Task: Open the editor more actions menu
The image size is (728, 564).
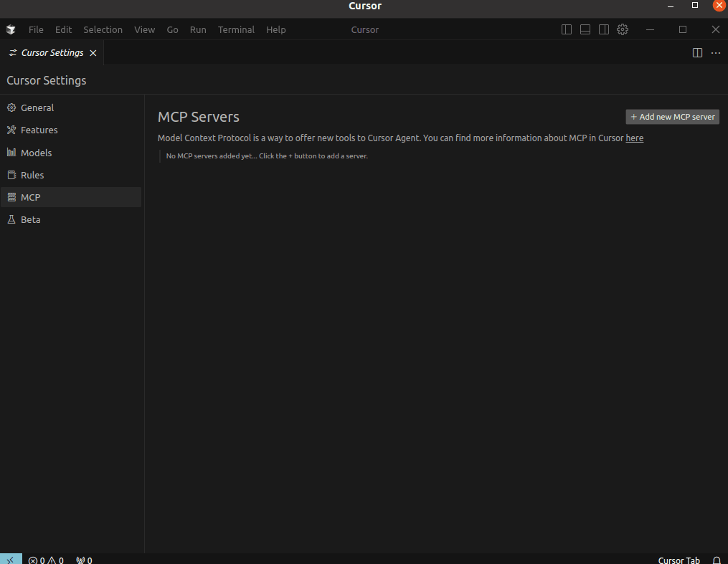Action: click(716, 53)
